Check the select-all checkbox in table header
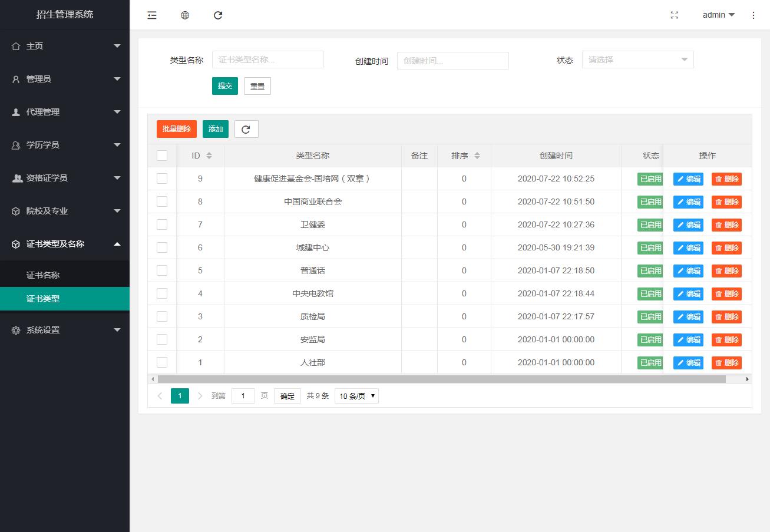 (162, 155)
